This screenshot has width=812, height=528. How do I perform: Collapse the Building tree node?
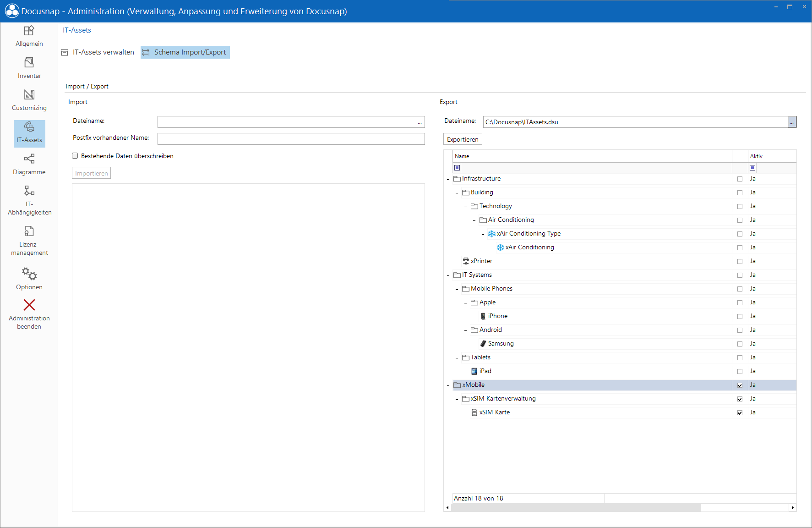click(457, 193)
